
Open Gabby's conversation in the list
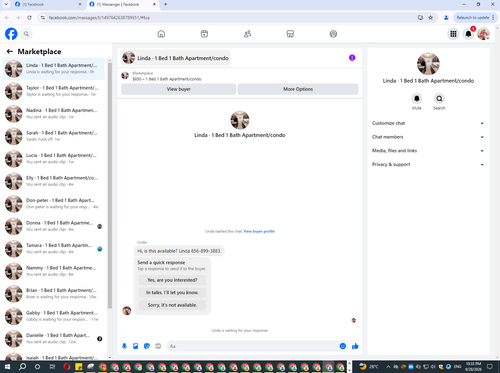coord(53,316)
